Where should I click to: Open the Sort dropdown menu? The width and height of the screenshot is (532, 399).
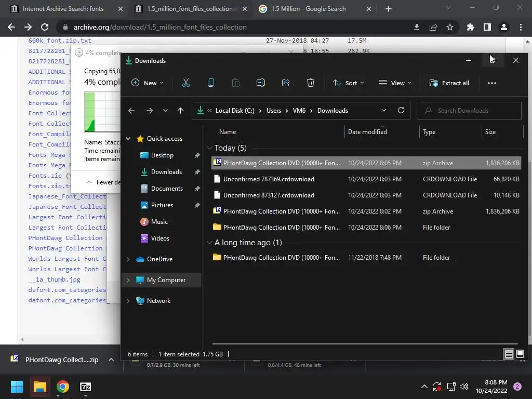(x=349, y=83)
